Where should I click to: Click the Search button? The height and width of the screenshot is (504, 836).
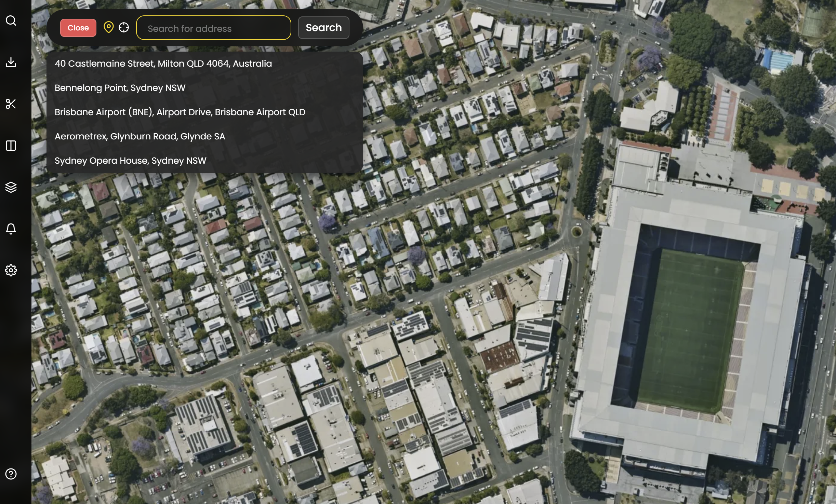(x=323, y=28)
